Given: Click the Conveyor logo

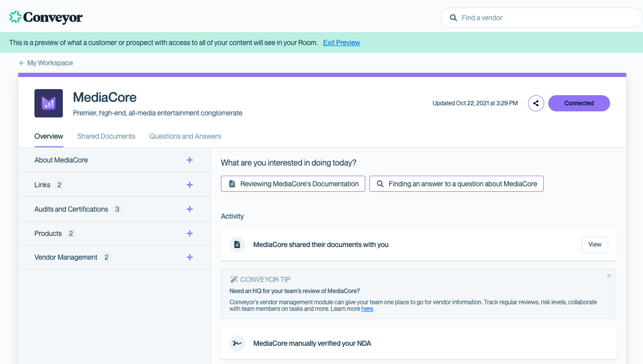Looking at the screenshot, I should coord(46,17).
